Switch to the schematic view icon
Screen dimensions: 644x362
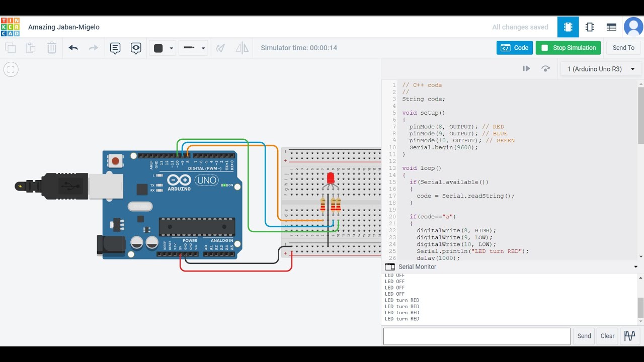[x=590, y=27]
